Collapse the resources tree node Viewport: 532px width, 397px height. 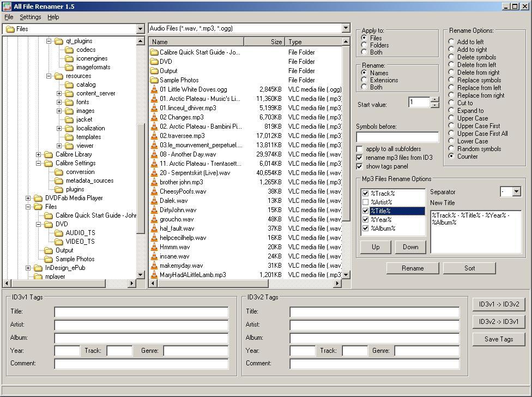[49, 76]
